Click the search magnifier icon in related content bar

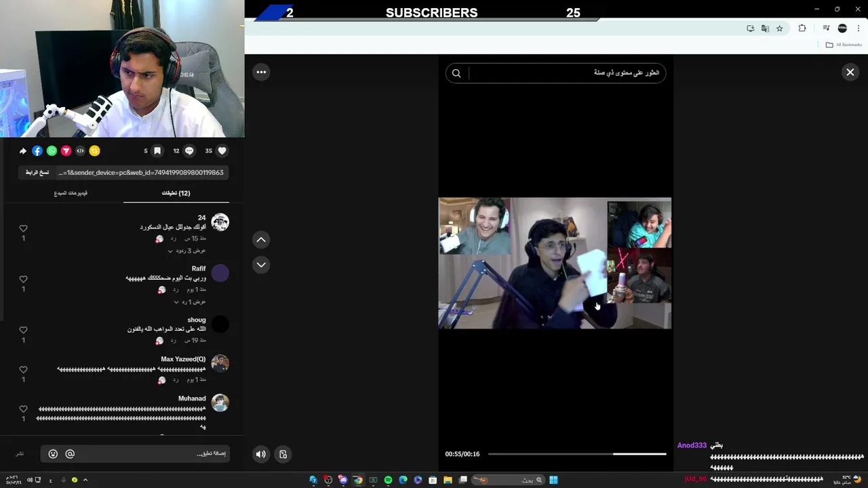tap(456, 73)
